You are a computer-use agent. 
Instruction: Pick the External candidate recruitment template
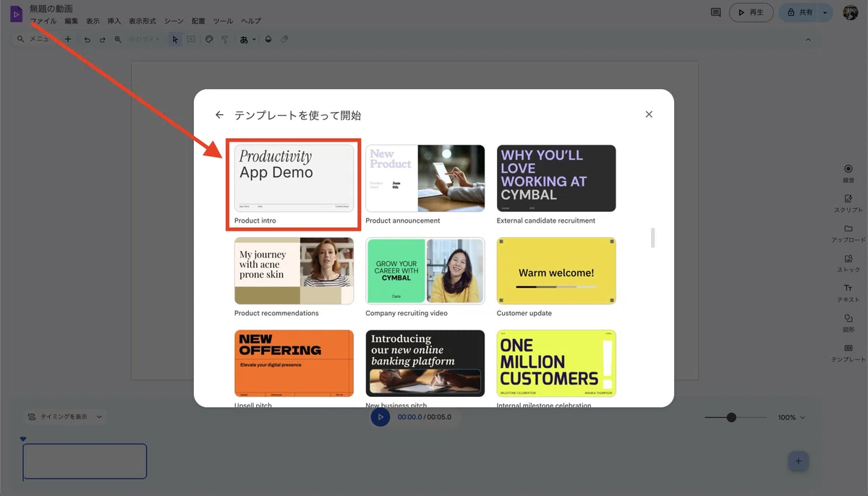[x=556, y=178]
